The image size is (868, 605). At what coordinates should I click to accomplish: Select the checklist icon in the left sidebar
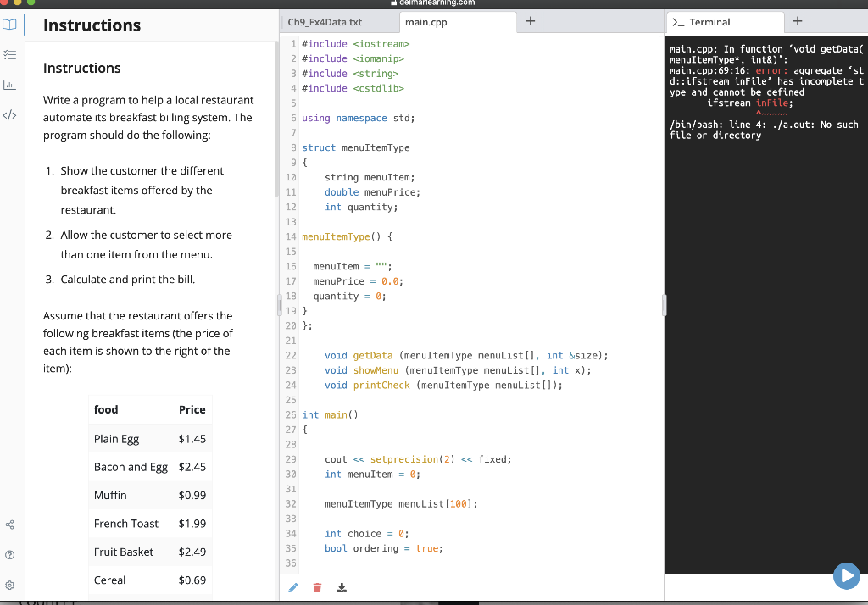[10, 54]
